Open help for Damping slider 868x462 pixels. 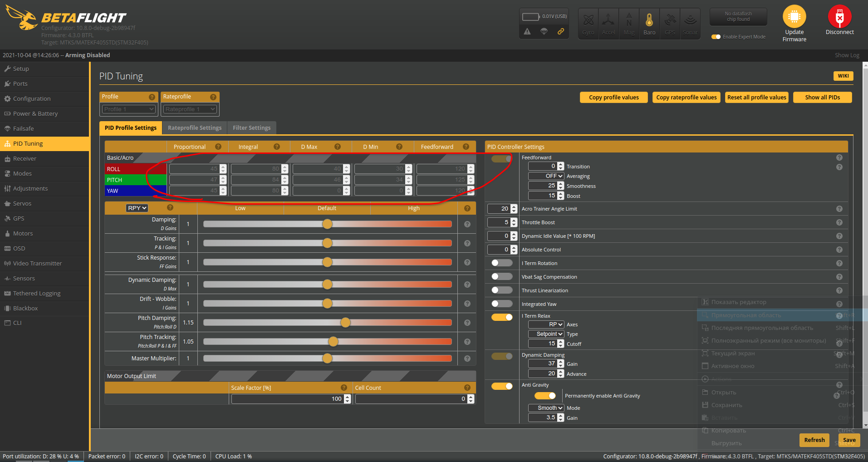pyautogui.click(x=467, y=224)
